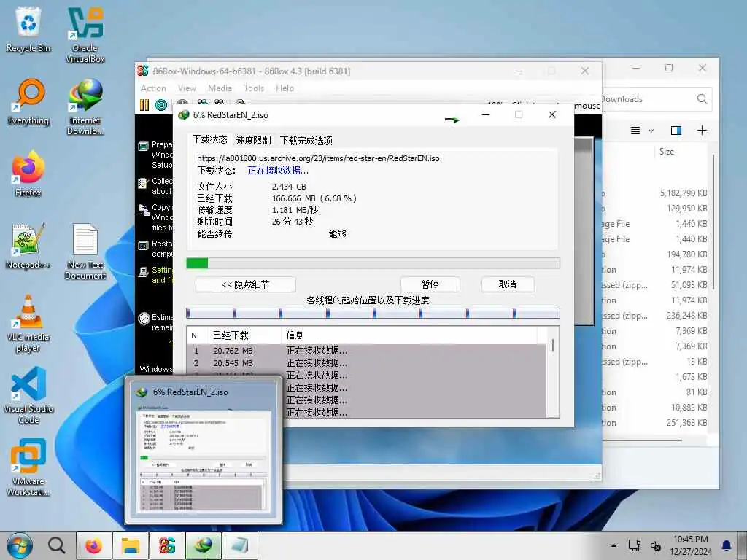Open Oracle VirtualBox desktop icon
The height and width of the screenshot is (560, 747).
(85, 35)
